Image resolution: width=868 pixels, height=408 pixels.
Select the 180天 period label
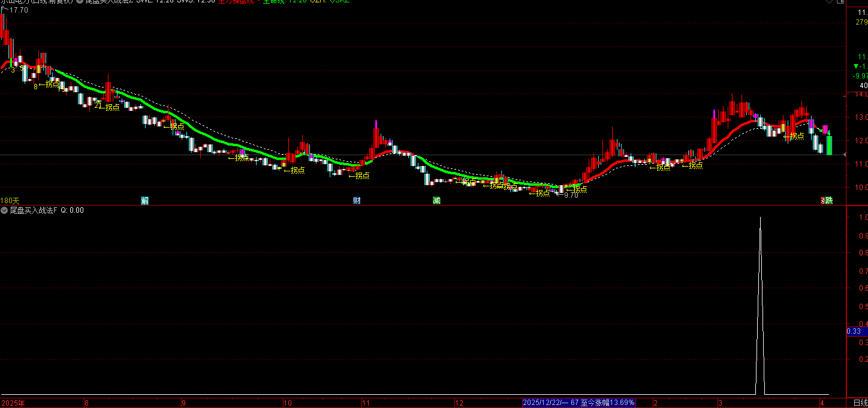pyautogui.click(x=10, y=200)
